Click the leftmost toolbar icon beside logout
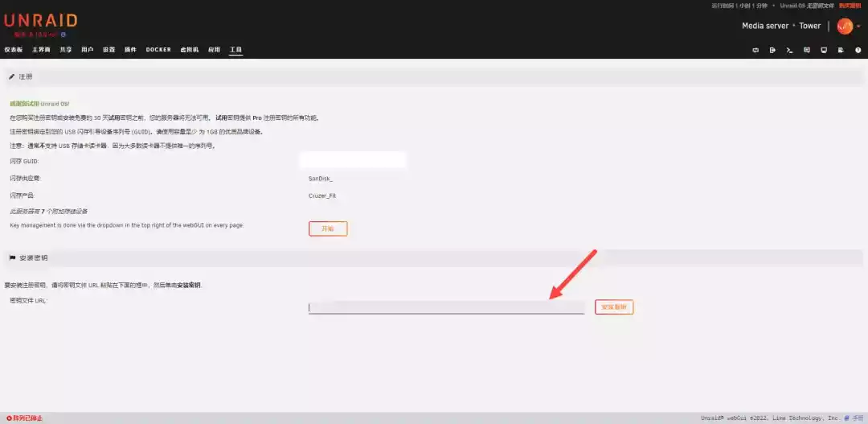The image size is (868, 424). 755,50
